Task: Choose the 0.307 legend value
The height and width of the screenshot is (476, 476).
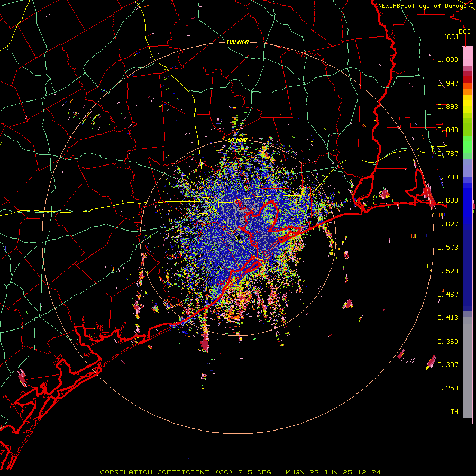Action: (448, 365)
